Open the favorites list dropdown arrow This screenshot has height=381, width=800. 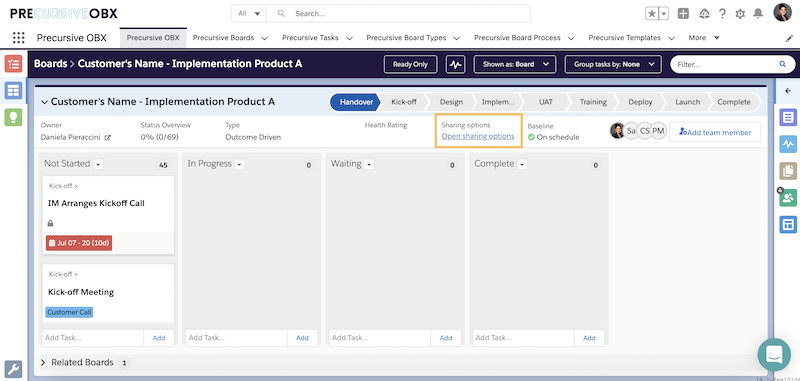(664, 14)
